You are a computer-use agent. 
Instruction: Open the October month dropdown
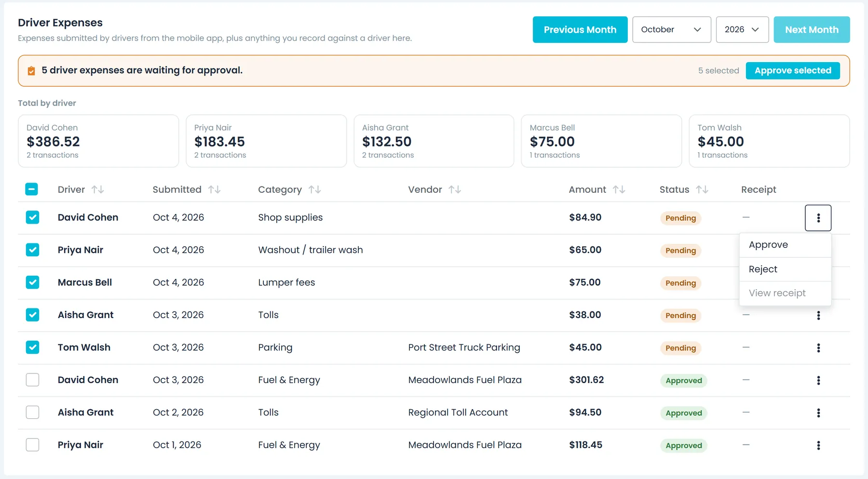click(x=671, y=29)
